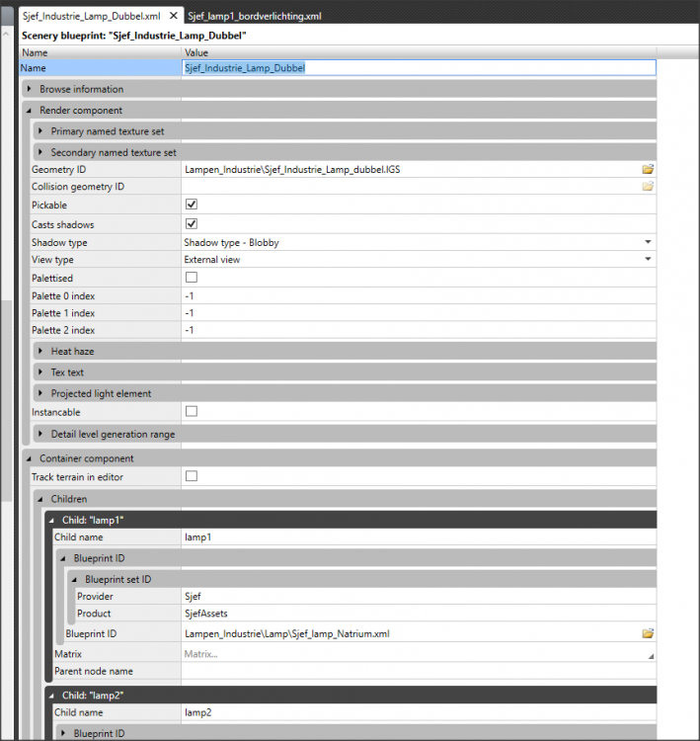This screenshot has width=700, height=741.
Task: Collapse the Render component section
Action: point(31,111)
